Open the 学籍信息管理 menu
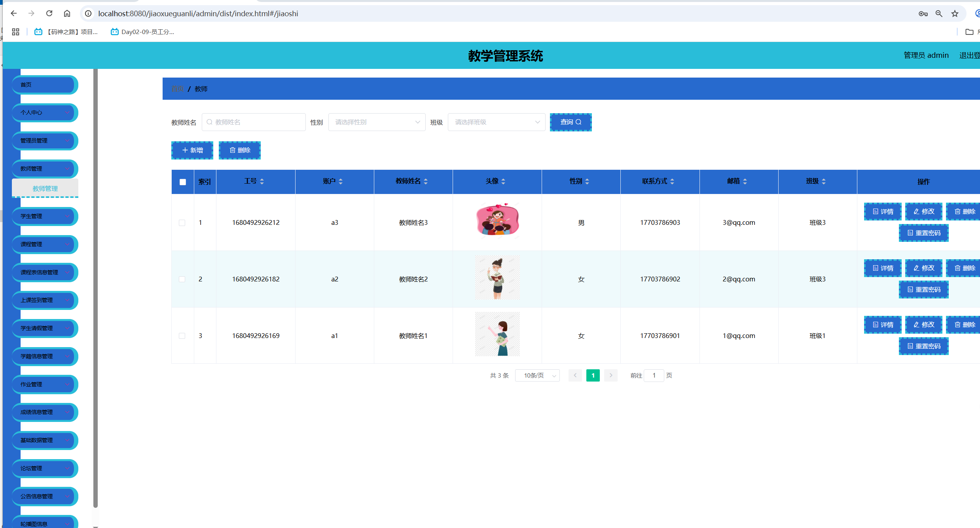 point(45,356)
